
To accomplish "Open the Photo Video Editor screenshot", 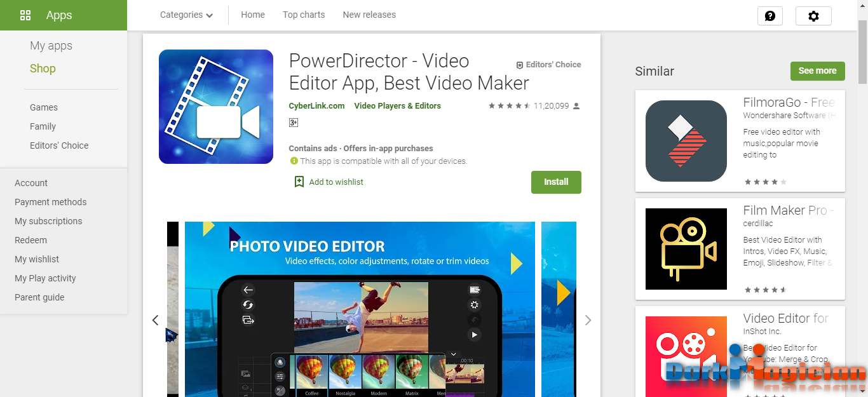I will (360, 309).
